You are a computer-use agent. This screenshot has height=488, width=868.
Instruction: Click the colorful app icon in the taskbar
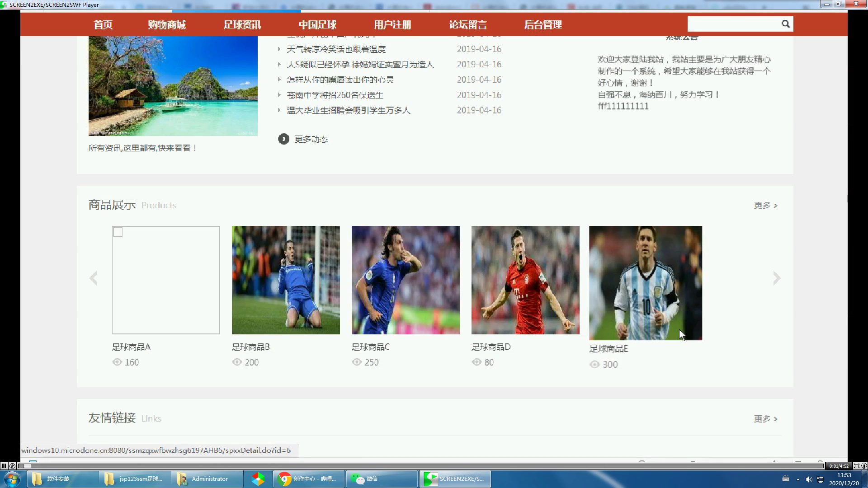click(x=258, y=479)
